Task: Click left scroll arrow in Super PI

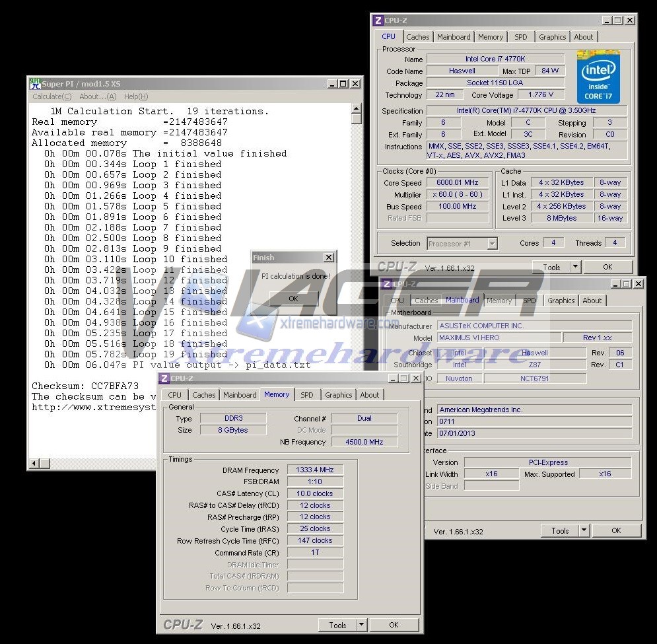Action: click(x=36, y=464)
